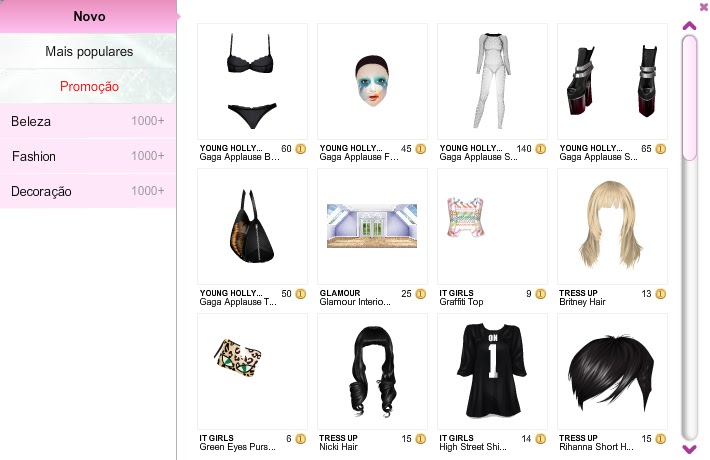Select the Rihanna Short Hair thumbnail
Screen dimensions: 710x460
[x=612, y=371]
